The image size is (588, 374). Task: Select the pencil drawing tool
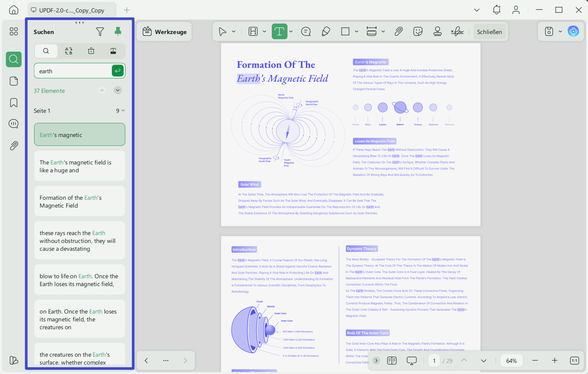pos(326,32)
